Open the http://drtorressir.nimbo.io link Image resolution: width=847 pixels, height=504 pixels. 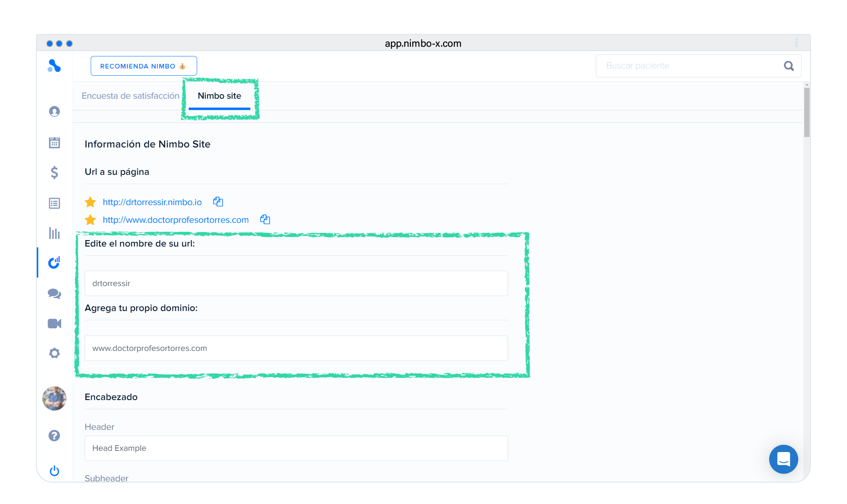152,202
